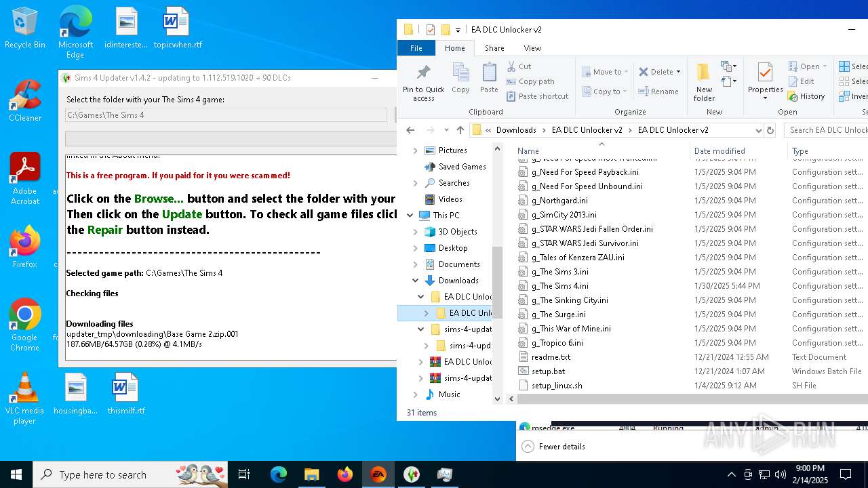
Task: Click the Edit command in ribbon
Action: click(x=801, y=81)
